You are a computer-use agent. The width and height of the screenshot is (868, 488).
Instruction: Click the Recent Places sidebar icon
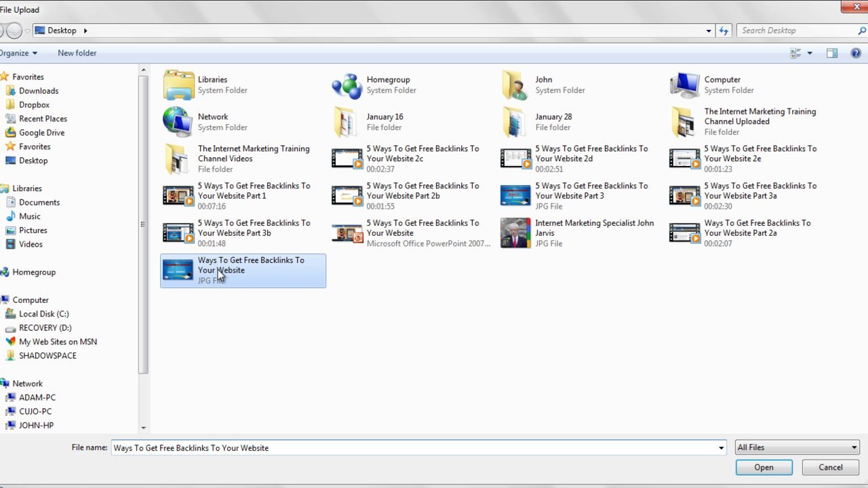pyautogui.click(x=10, y=119)
